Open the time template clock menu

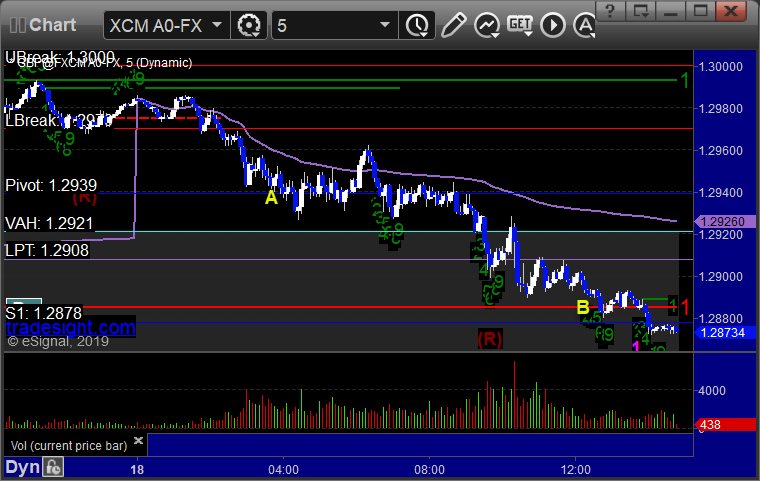[417, 25]
